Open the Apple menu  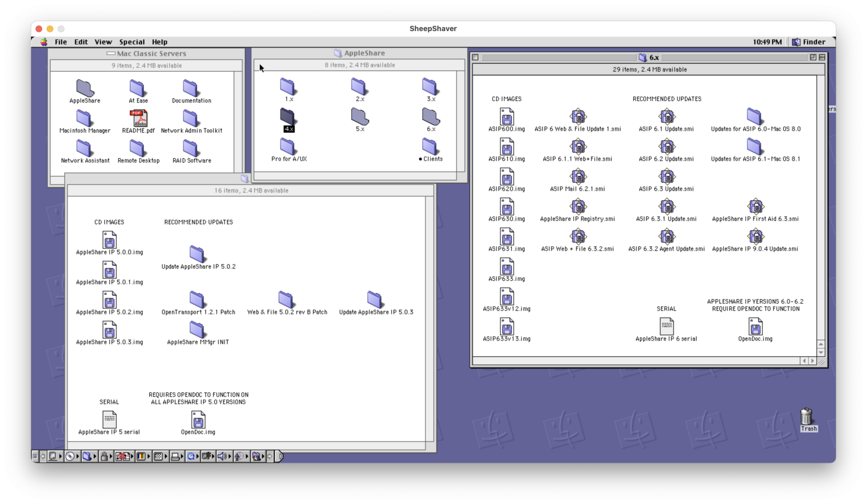pyautogui.click(x=44, y=42)
